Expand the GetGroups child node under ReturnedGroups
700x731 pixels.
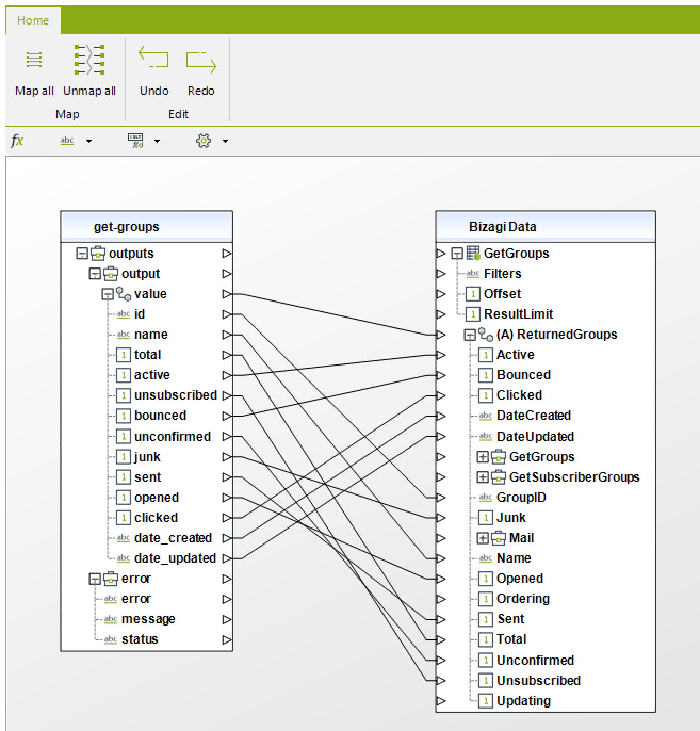tap(483, 457)
